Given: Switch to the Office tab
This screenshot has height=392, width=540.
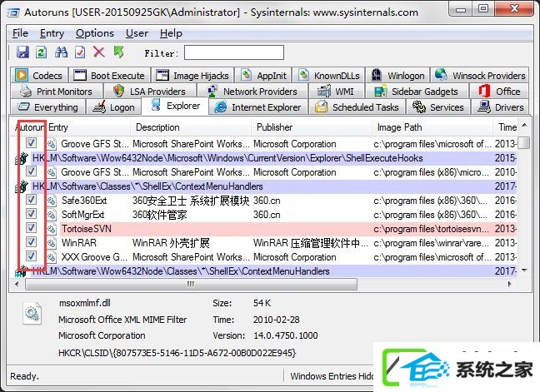Looking at the screenshot, I should click(498, 92).
